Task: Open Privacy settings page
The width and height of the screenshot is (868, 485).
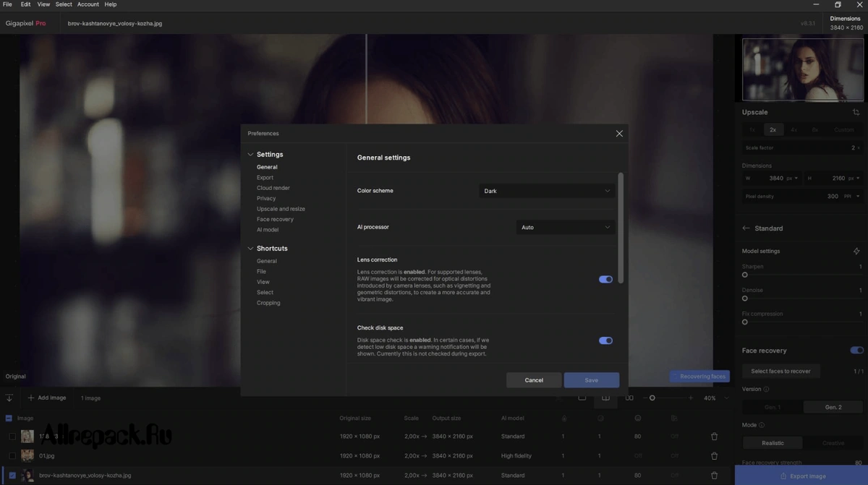Action: (x=266, y=198)
